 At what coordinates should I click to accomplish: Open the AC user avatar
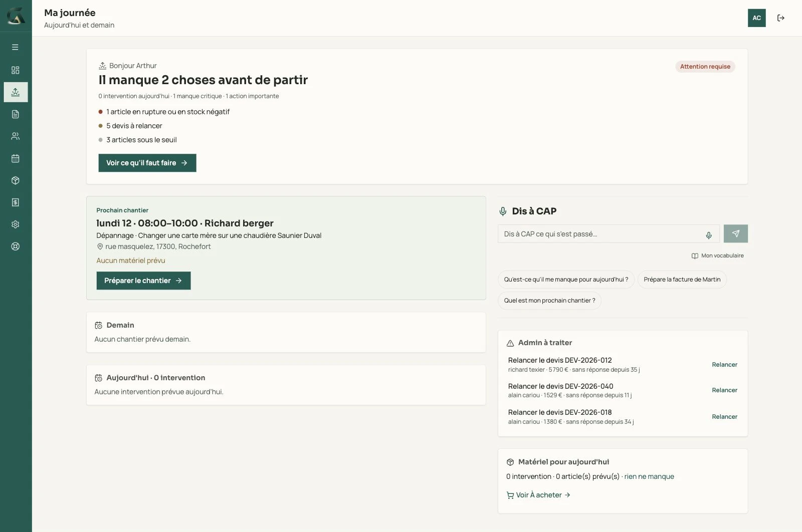(x=757, y=18)
